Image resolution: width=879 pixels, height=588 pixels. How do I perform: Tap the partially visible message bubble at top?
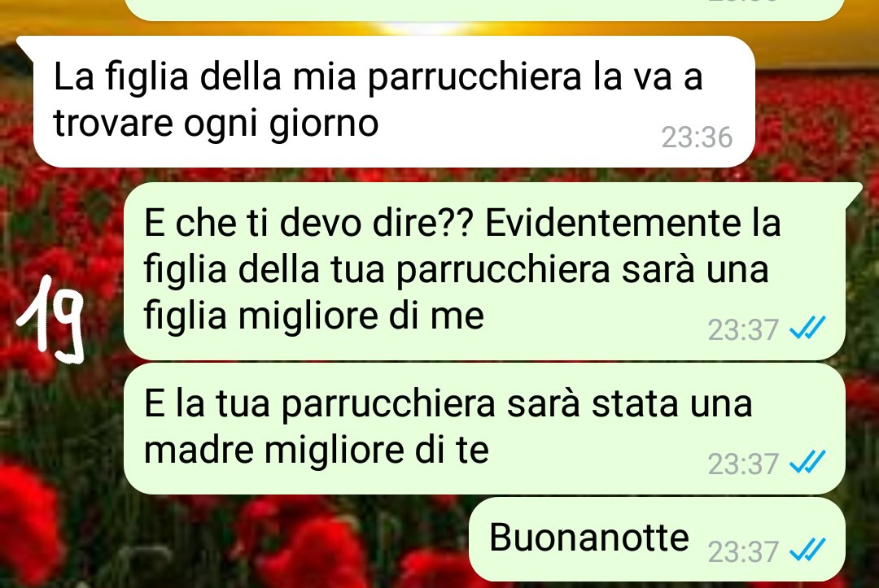point(485,10)
